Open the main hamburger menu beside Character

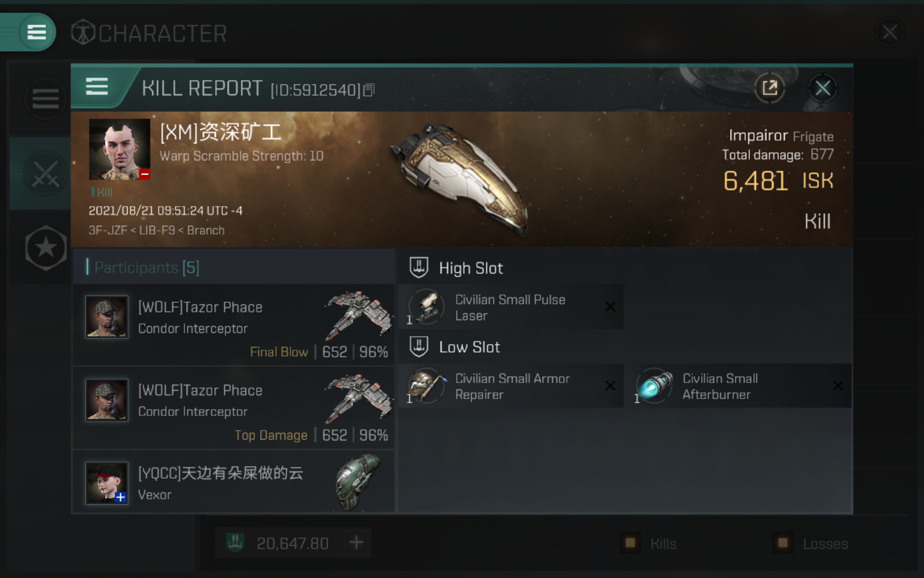[37, 32]
